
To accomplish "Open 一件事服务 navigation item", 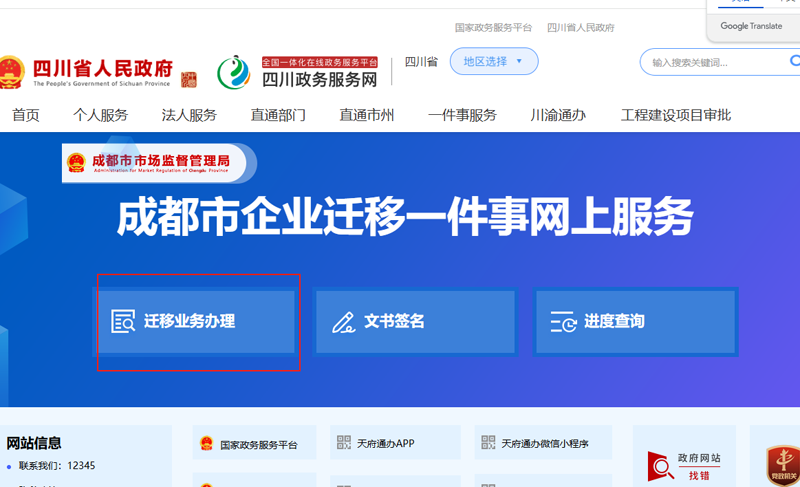I will pos(462,115).
